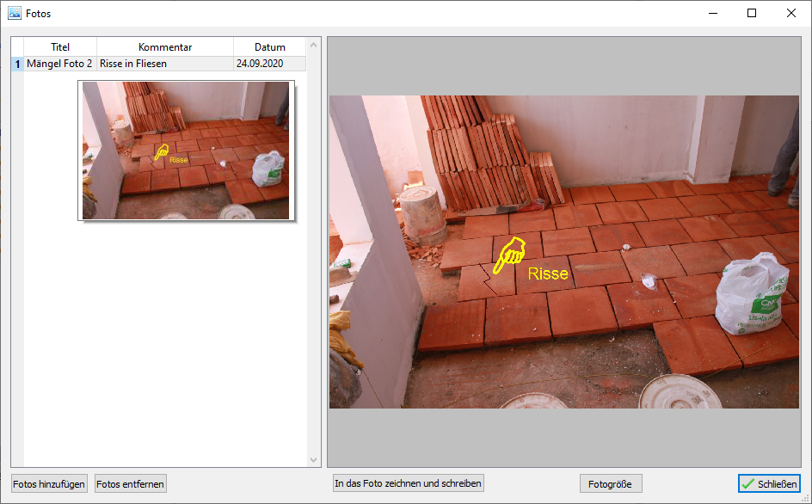812x504 pixels.
Task: Minimize the Fotos window
Action: click(x=713, y=13)
